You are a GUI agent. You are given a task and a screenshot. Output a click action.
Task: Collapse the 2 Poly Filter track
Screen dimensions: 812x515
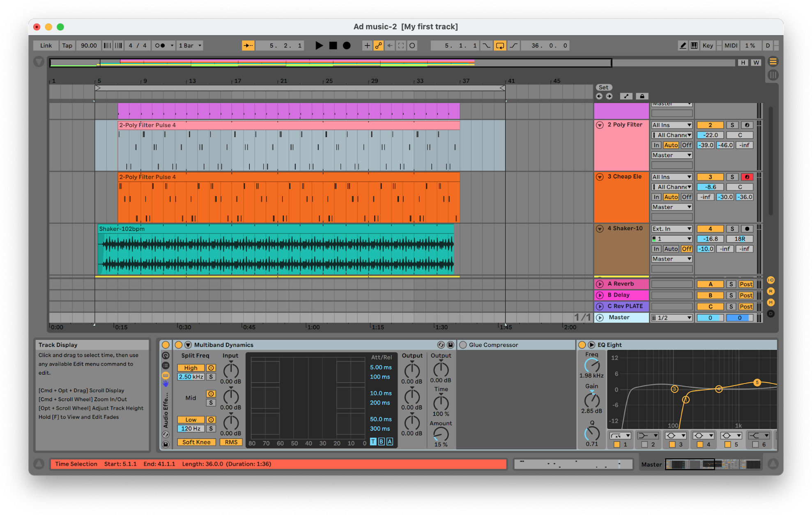click(600, 125)
